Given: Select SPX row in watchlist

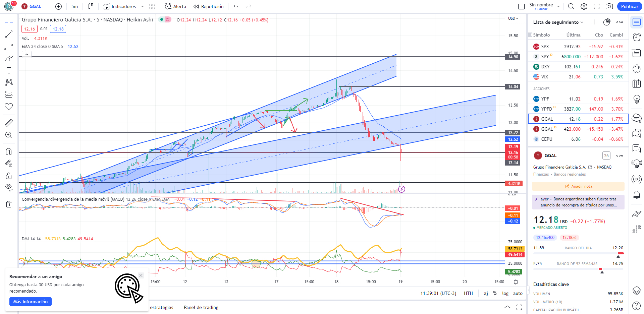Looking at the screenshot, I should (578, 47).
